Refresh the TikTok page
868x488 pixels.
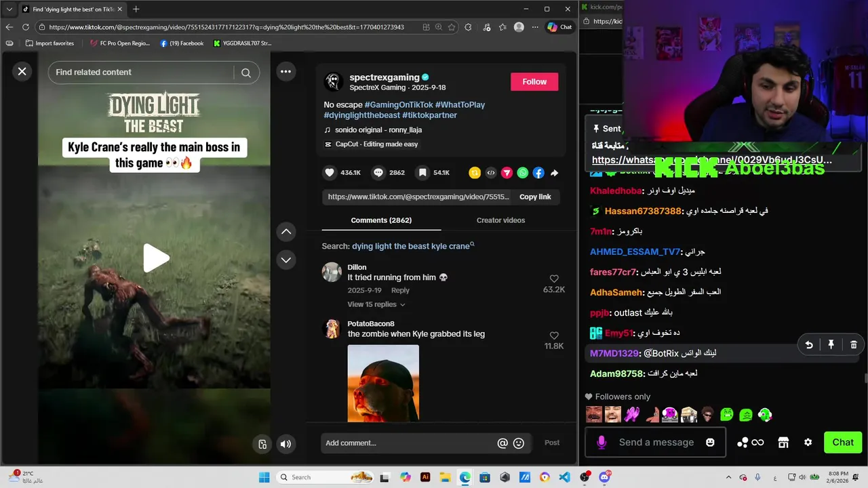coord(26,27)
